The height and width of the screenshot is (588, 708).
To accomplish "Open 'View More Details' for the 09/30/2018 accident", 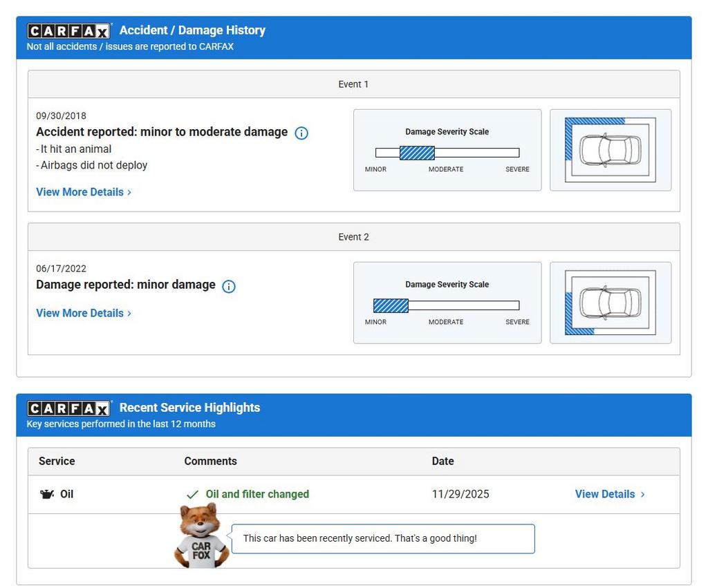I will point(83,192).
